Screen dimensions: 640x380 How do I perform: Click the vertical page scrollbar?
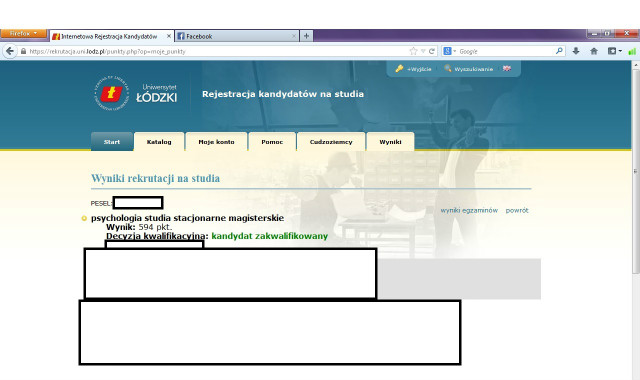(636, 171)
